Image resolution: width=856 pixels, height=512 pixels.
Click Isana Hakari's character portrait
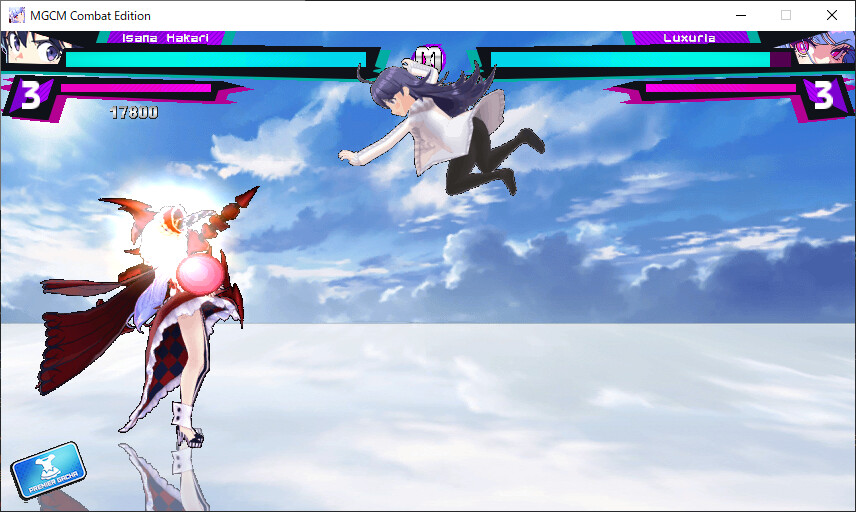[x=30, y=50]
